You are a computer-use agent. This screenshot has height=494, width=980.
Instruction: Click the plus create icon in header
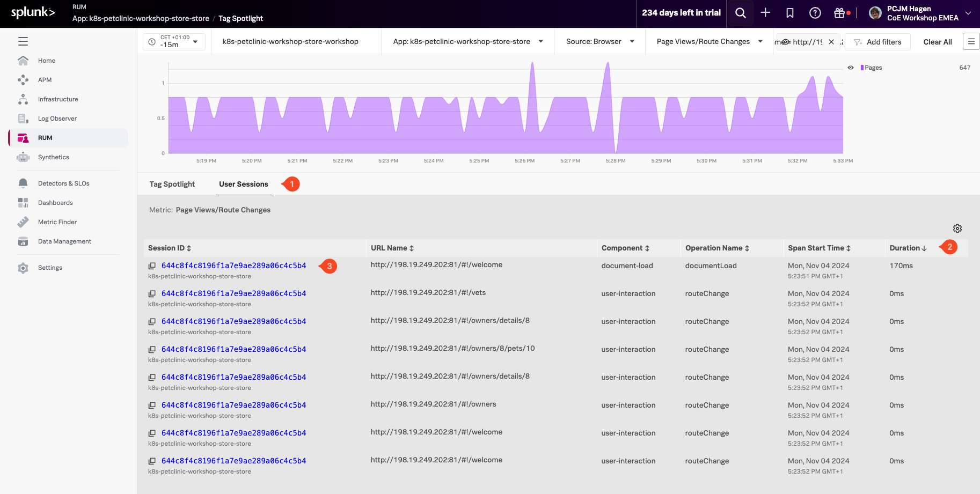pyautogui.click(x=765, y=13)
